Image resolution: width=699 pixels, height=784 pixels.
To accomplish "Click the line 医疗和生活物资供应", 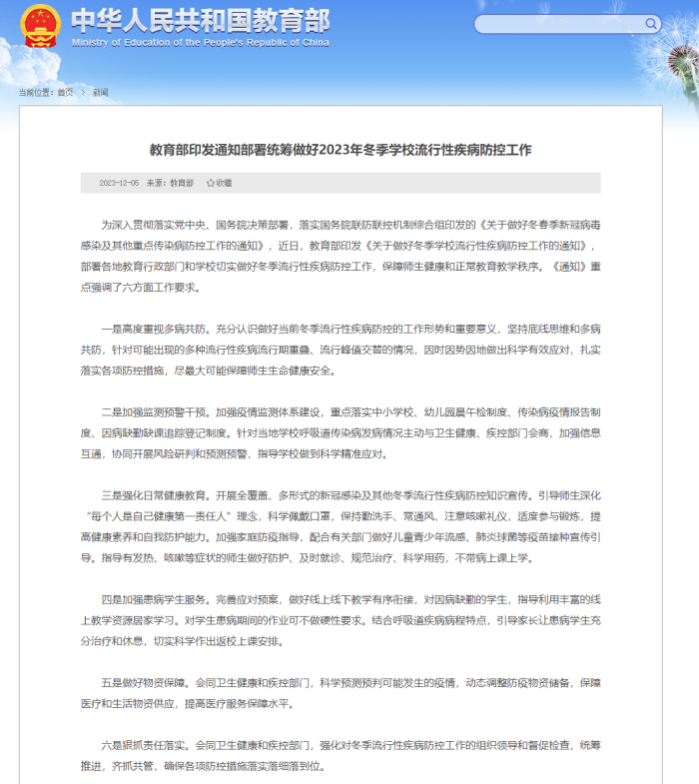I will coord(188,703).
